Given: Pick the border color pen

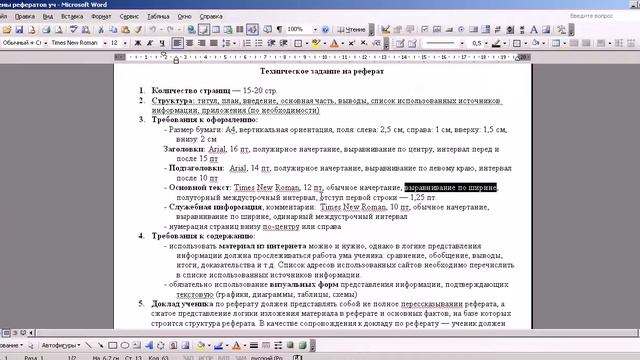Looking at the screenshot, I should tap(496, 43).
